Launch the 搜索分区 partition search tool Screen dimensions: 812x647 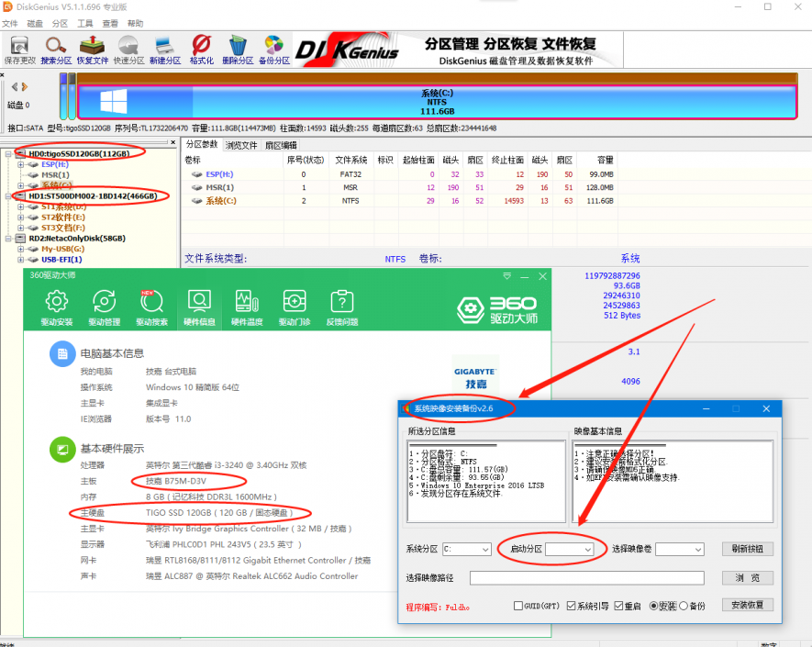56,50
